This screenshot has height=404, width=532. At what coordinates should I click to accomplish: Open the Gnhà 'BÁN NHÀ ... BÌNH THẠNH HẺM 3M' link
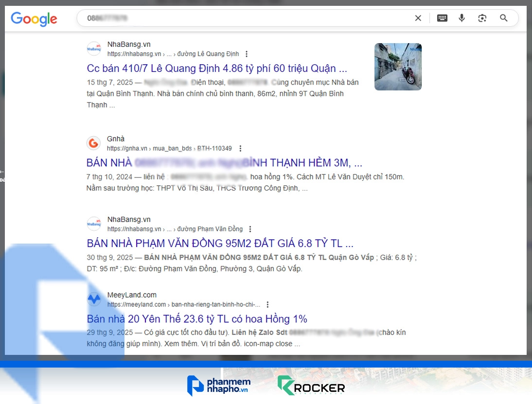point(224,162)
